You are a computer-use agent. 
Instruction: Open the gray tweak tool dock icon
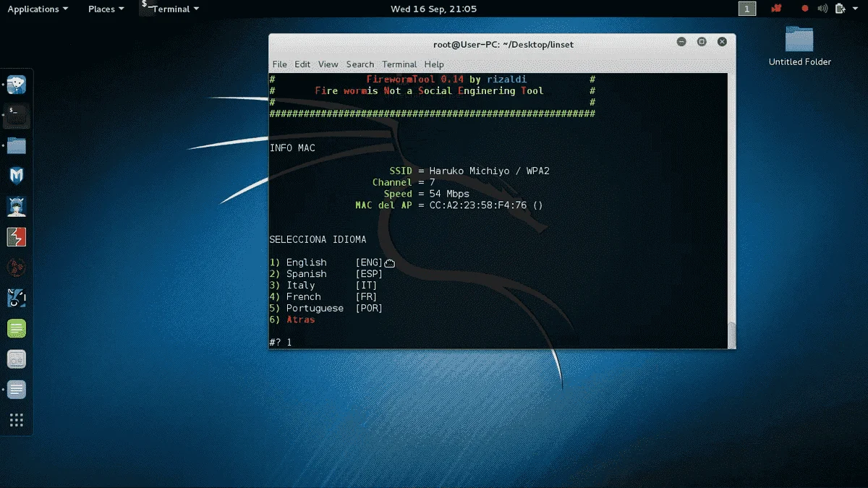point(17,359)
